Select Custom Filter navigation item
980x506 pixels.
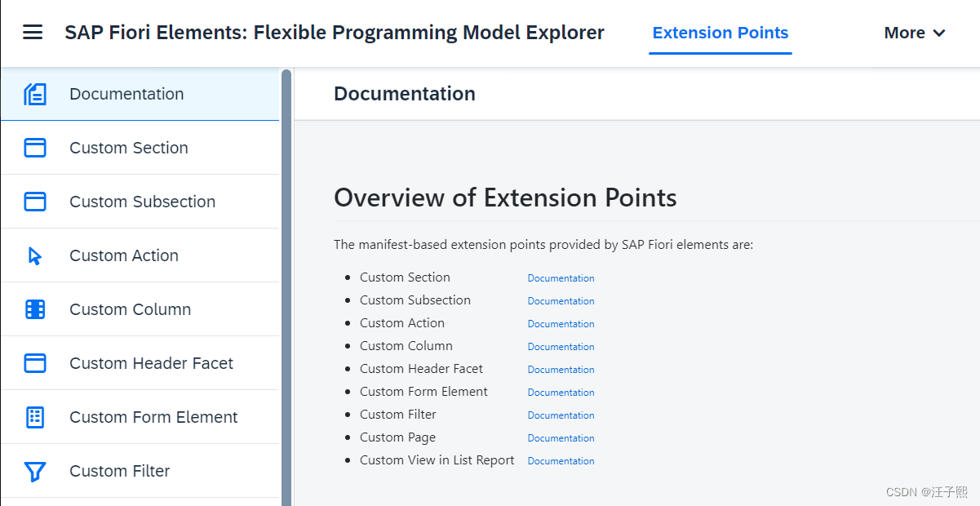pos(120,471)
